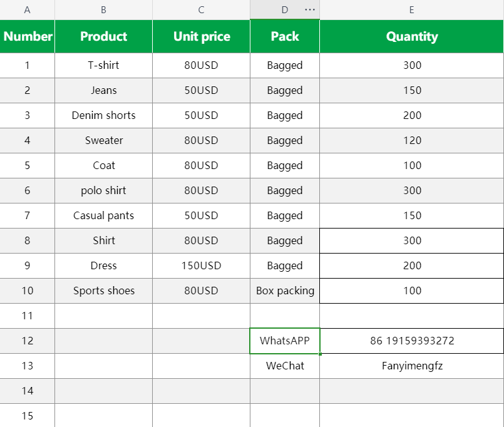
Task: Select column E header
Action: click(411, 10)
